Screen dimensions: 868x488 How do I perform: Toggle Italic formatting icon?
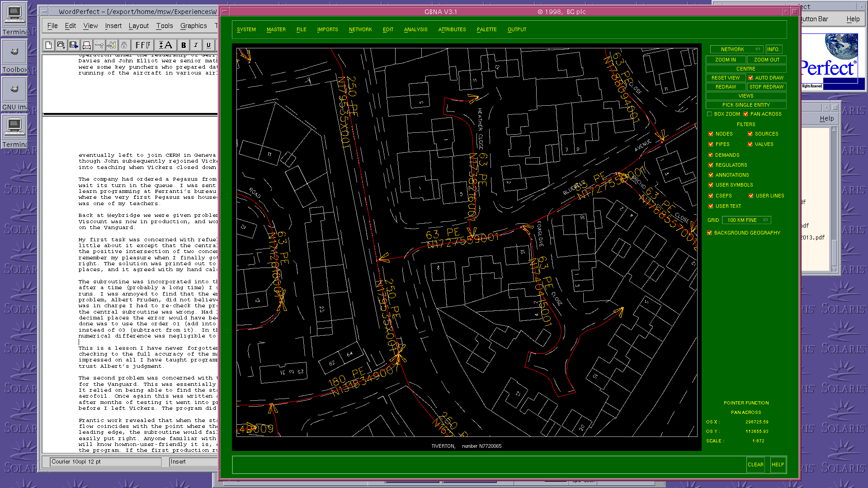tap(196, 45)
